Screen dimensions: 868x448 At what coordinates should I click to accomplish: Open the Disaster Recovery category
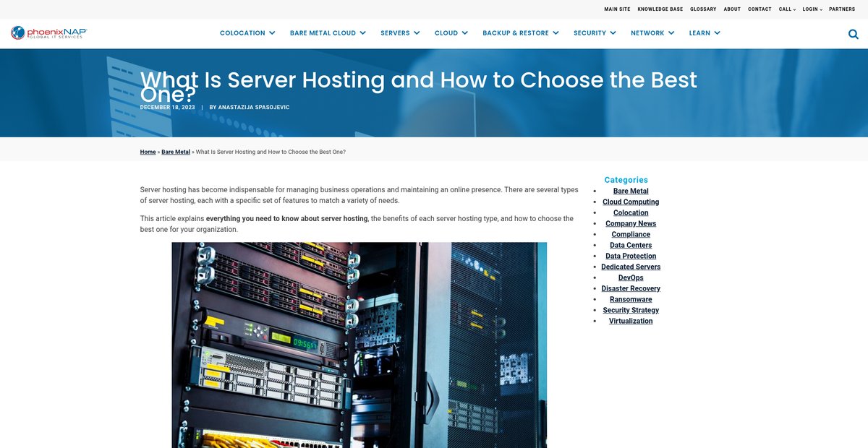pyautogui.click(x=631, y=288)
